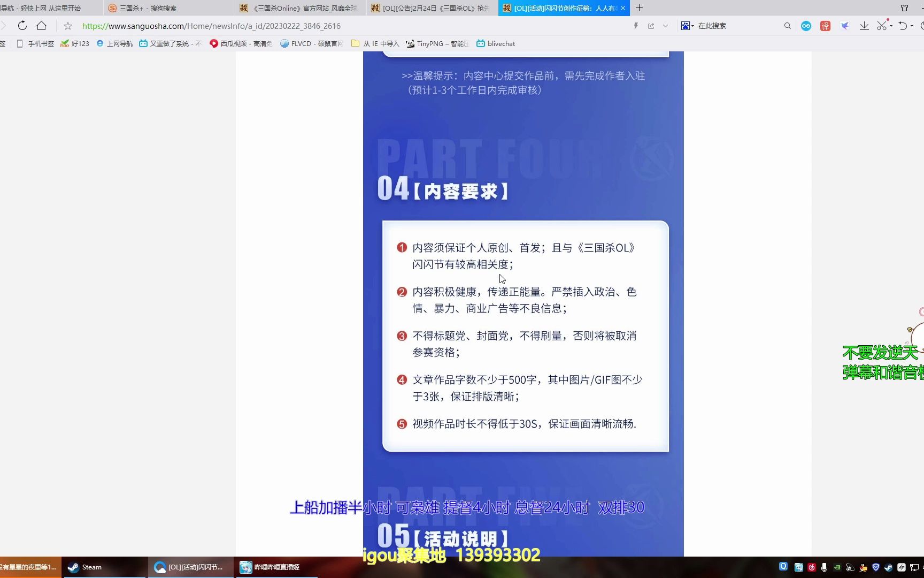Expand the address bar dropdown chevron

pyautogui.click(x=665, y=26)
